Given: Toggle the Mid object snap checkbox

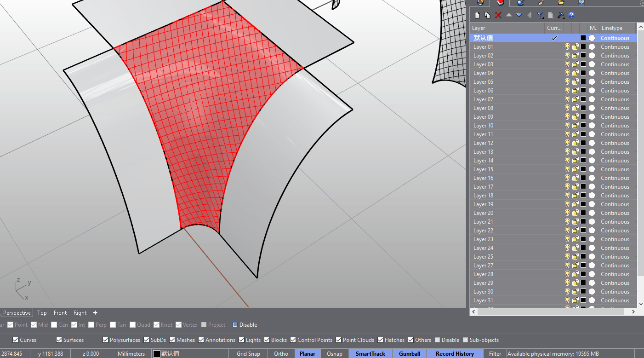Looking at the screenshot, I should [34, 325].
